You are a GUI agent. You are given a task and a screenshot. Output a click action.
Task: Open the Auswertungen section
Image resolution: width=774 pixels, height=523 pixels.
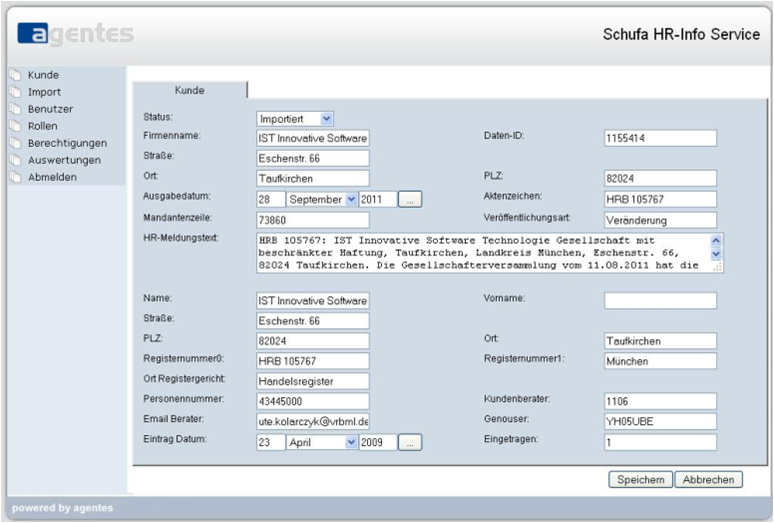tap(64, 160)
